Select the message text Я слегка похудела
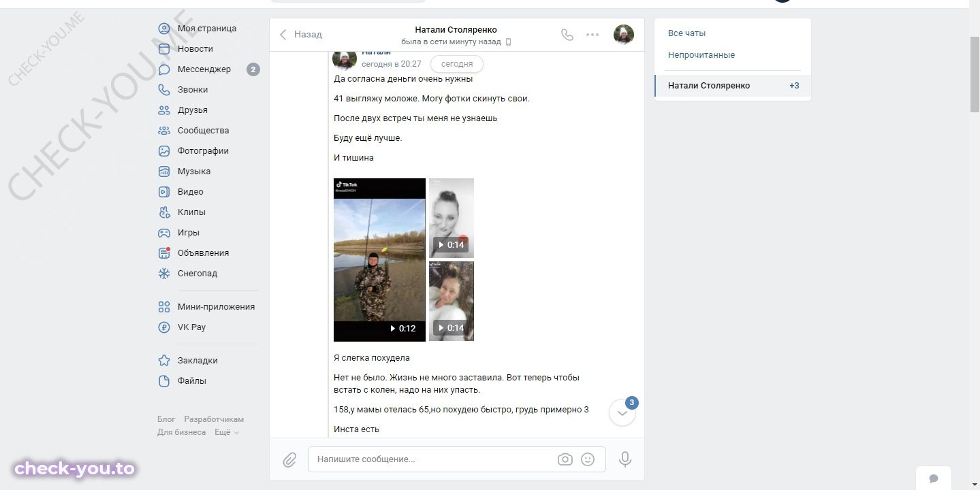 click(x=372, y=358)
